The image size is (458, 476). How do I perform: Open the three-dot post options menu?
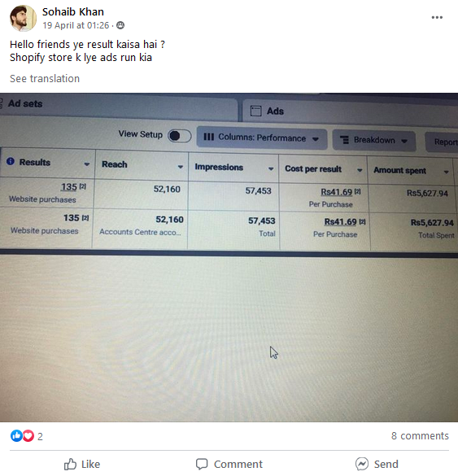pos(437,18)
